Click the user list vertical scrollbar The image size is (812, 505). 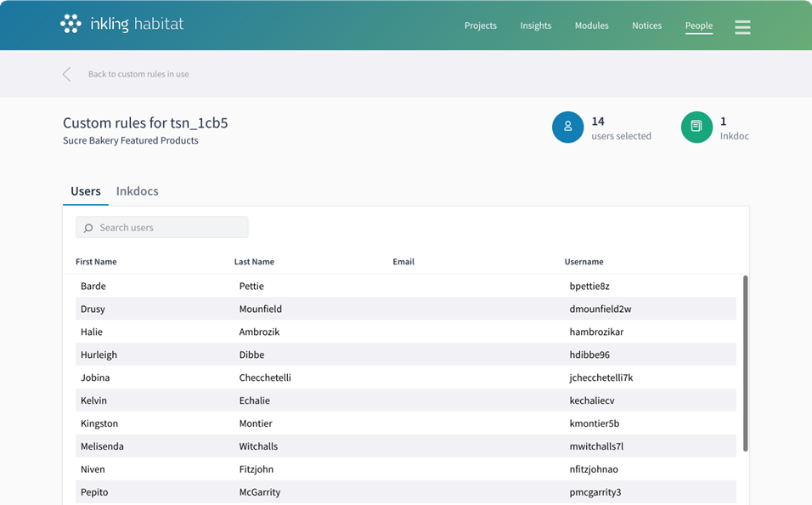click(x=745, y=363)
